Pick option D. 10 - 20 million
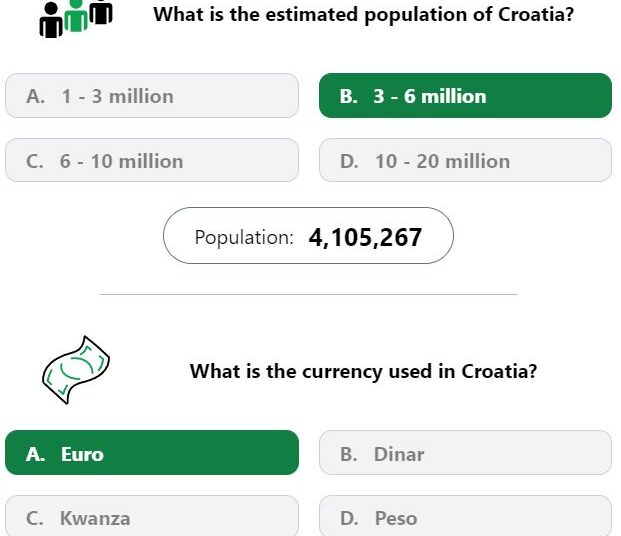Screen dimensions: 621x536 (465, 160)
